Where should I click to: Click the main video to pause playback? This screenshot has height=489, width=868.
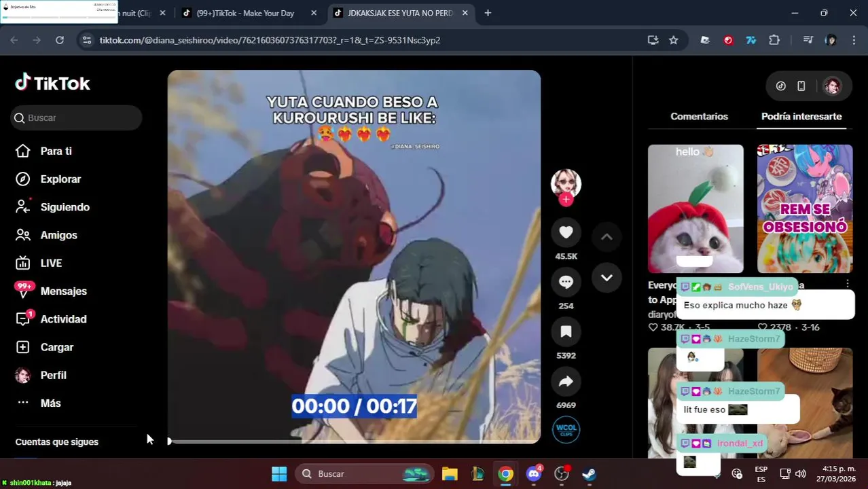point(354,258)
